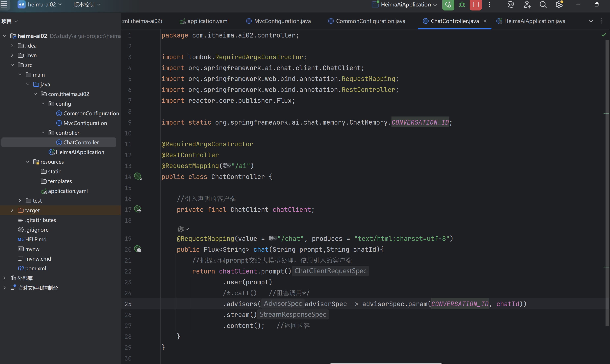
Task: Click the gutter bean icon on line 17
Action: click(x=138, y=209)
